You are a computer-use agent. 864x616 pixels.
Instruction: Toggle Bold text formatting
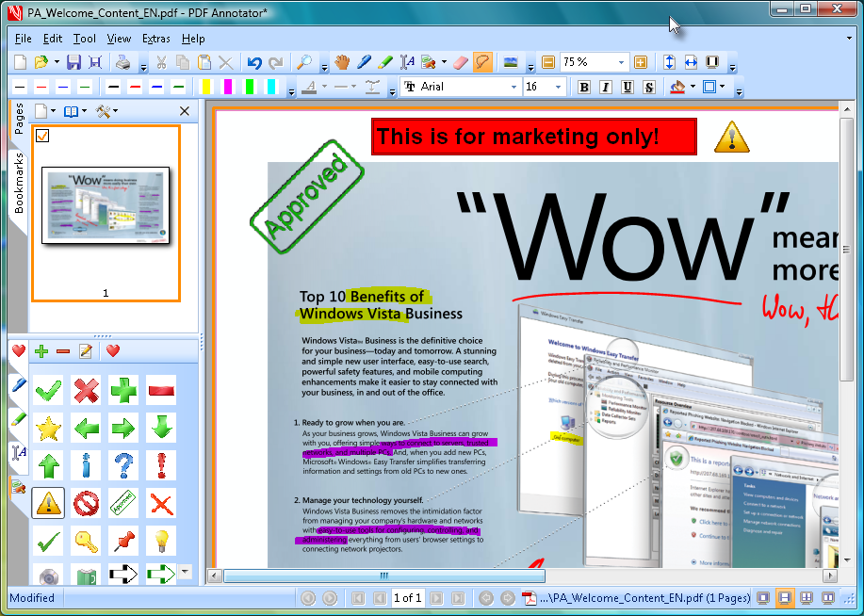584,87
